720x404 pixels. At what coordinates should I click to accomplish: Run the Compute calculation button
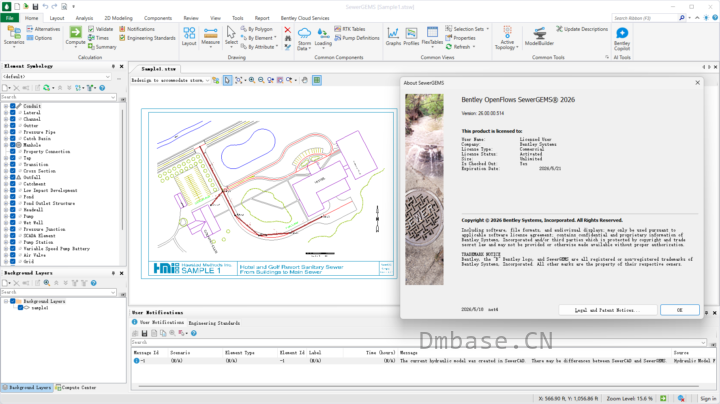(x=75, y=36)
